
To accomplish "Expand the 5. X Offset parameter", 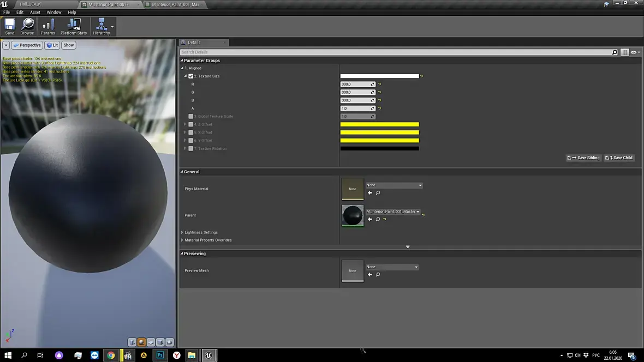I will 185,132.
